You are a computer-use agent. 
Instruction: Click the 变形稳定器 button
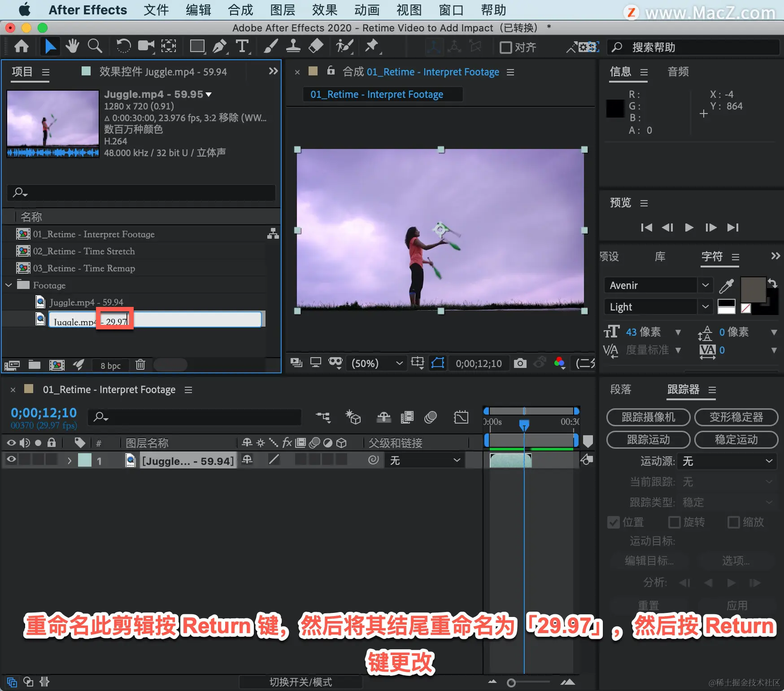point(736,417)
